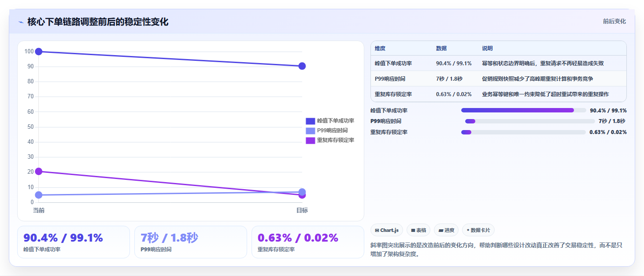This screenshot has height=276, width=644.
Task: Select the Chart.js tag
Action: pos(387,230)
